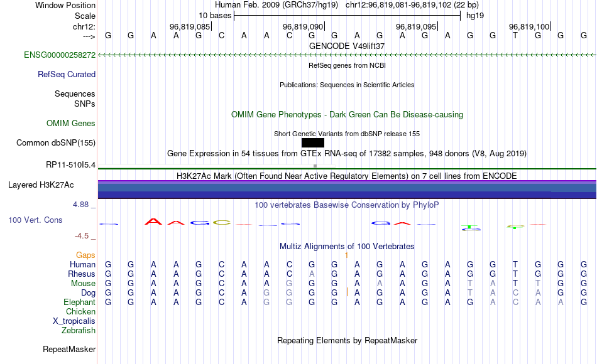Image resolution: width=597 pixels, height=364 pixels.
Task: Click the orange gap count 1
Action: point(346,255)
